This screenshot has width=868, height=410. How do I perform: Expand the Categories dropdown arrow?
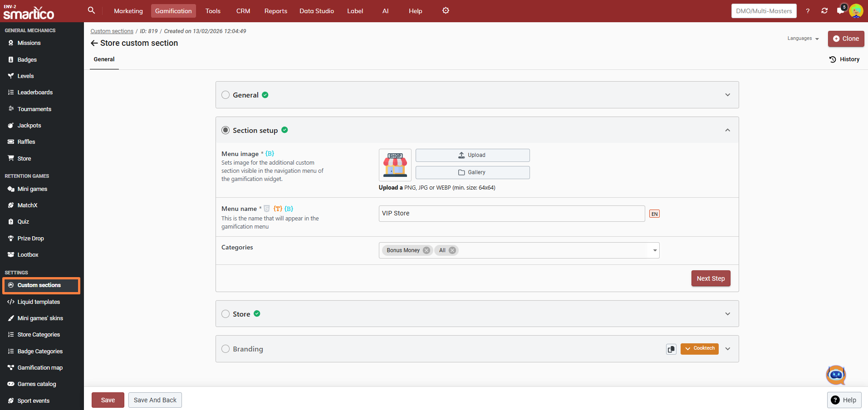(x=655, y=250)
